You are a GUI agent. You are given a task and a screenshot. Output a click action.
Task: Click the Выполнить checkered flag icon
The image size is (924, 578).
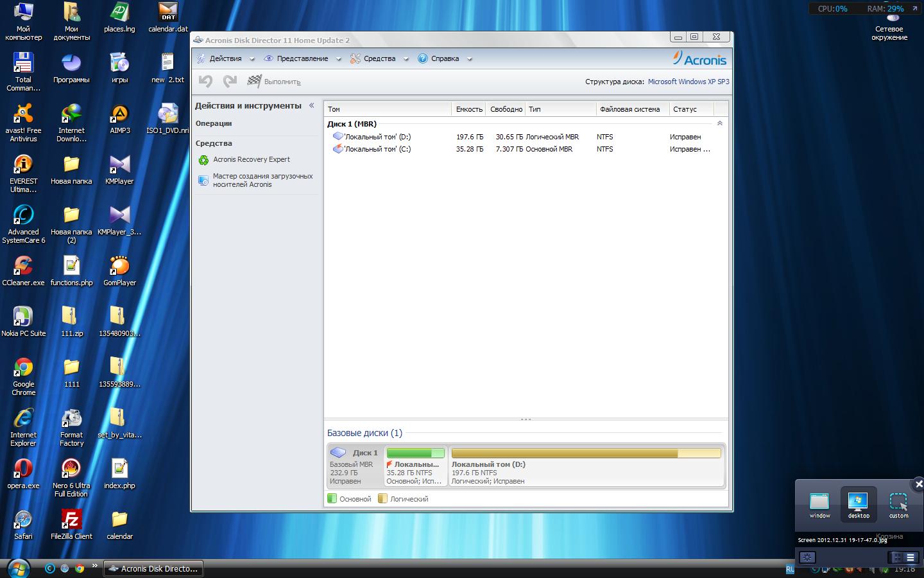[255, 81]
